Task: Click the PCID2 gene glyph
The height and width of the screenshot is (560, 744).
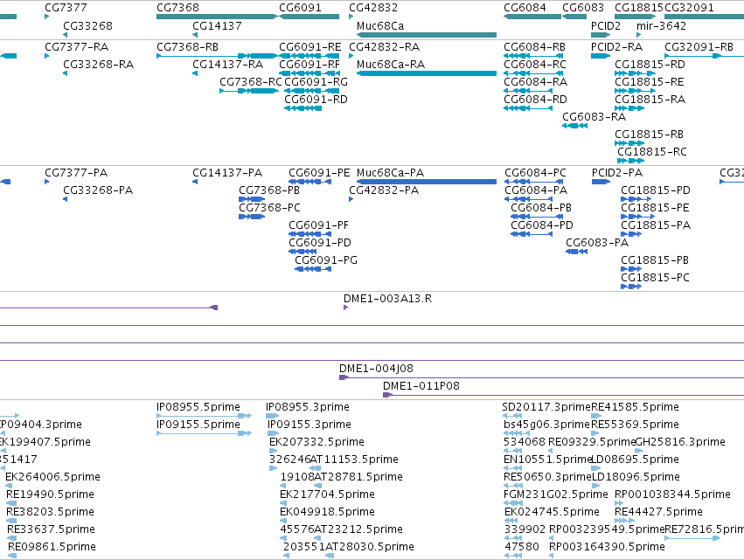Action: point(601,35)
